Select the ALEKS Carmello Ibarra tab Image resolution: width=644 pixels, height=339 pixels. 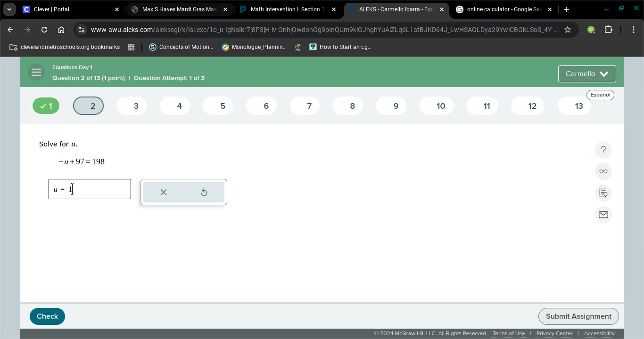pyautogui.click(x=396, y=9)
